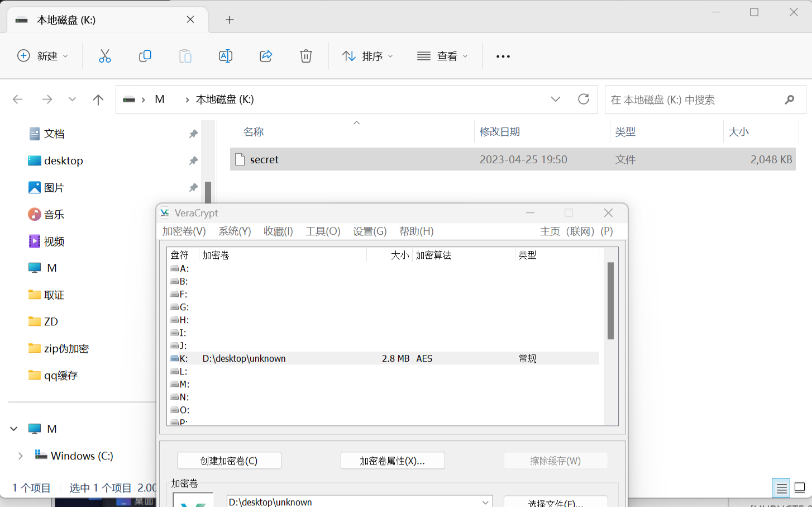Open a new Explorer tab with plus

pyautogui.click(x=230, y=20)
